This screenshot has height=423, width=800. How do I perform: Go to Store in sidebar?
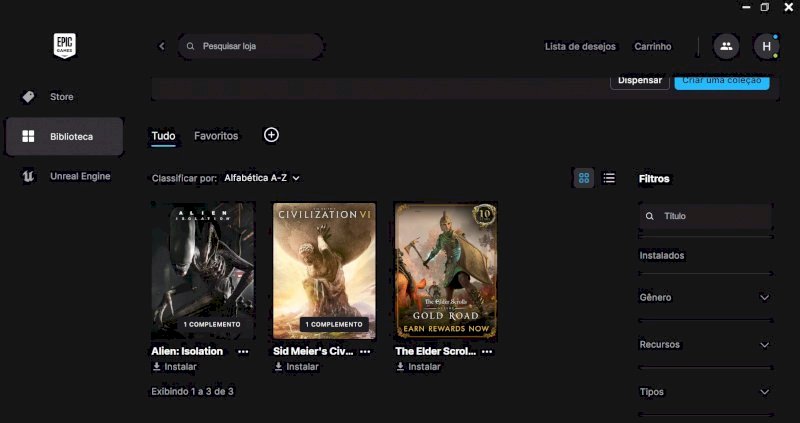pos(62,97)
